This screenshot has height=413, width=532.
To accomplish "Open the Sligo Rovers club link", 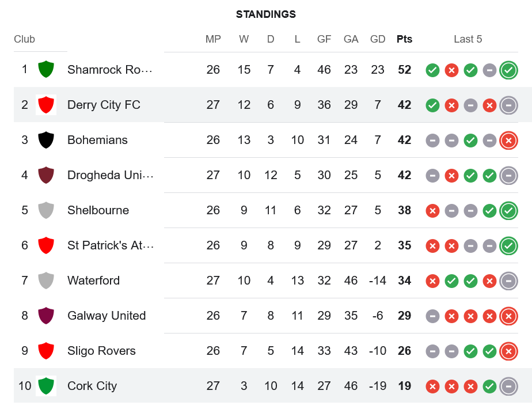I will (101, 351).
